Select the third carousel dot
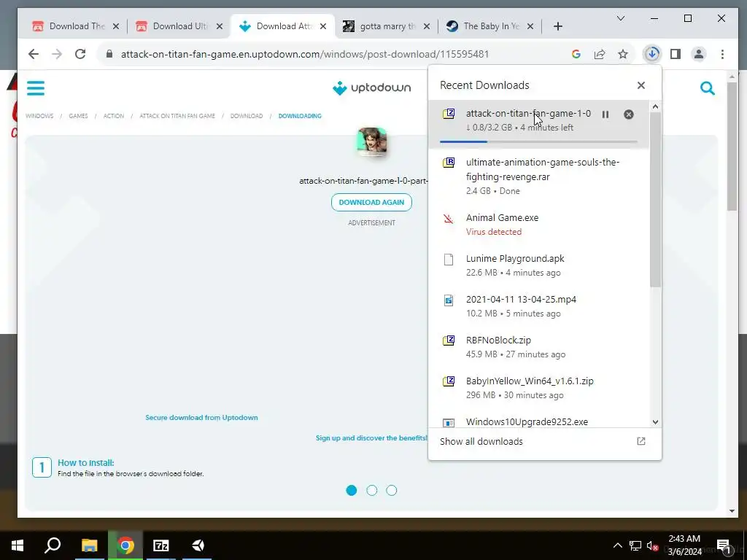This screenshot has height=560, width=747. (x=392, y=491)
